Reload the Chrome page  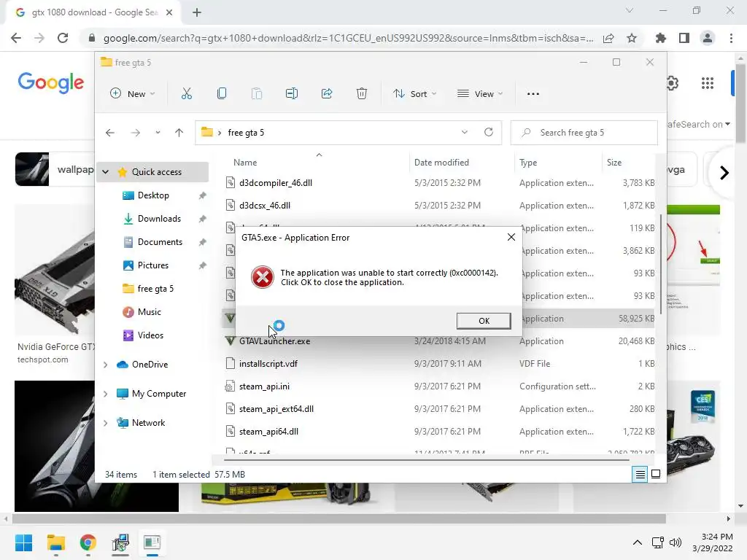pyautogui.click(x=63, y=38)
